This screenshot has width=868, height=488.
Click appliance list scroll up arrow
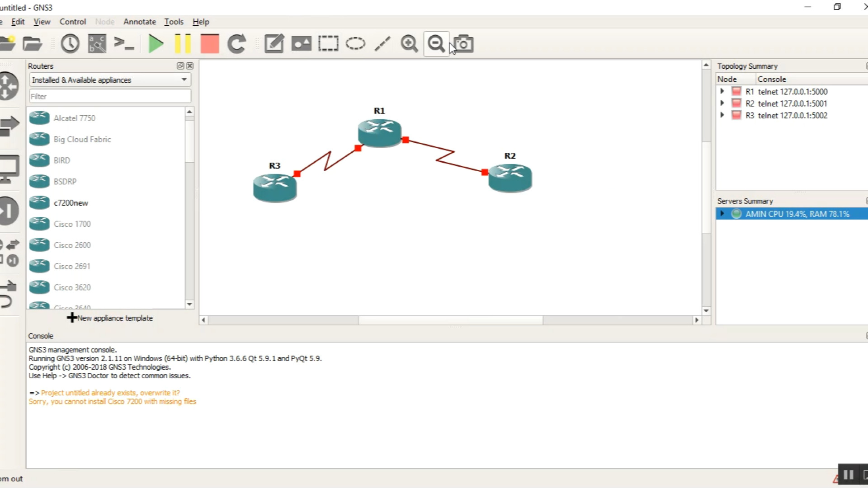click(189, 112)
